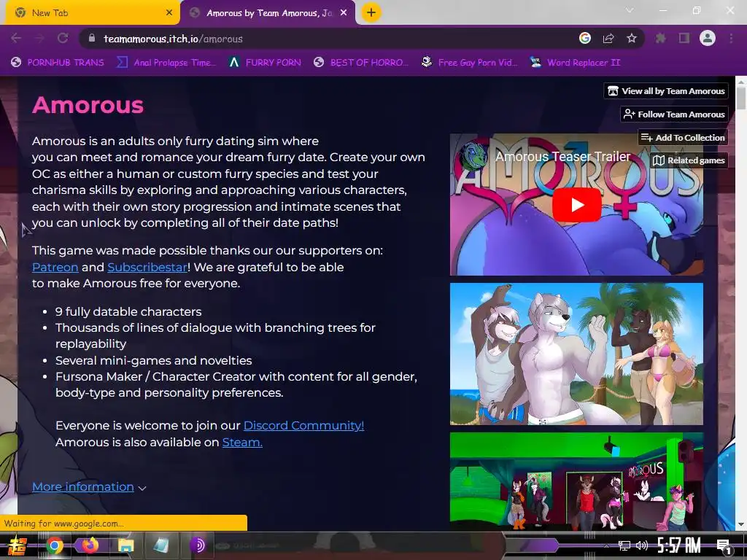Click the 5:57 AM taskbar clock
Screen dimensions: 747x560
click(x=679, y=545)
